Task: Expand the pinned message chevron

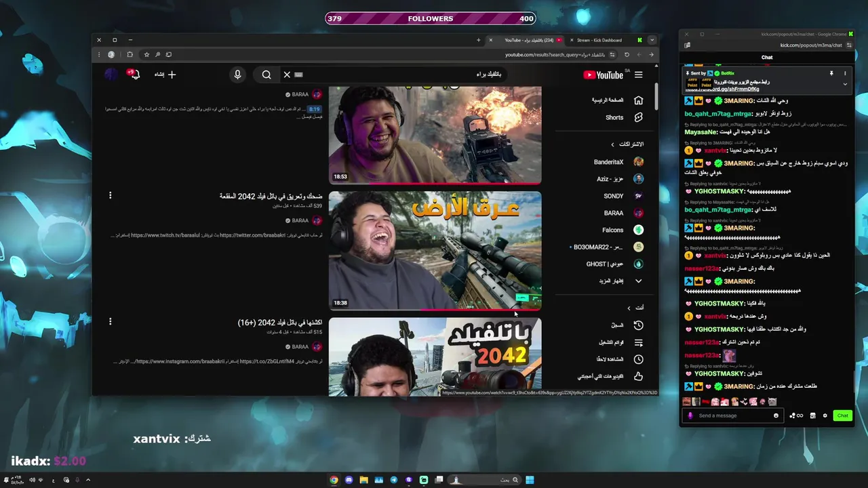Action: click(x=845, y=84)
